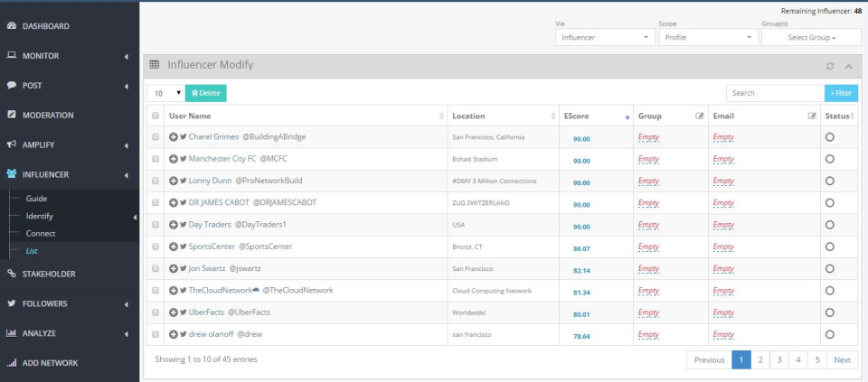Open the Scope Profile dropdown
868x382 pixels.
[x=708, y=38]
